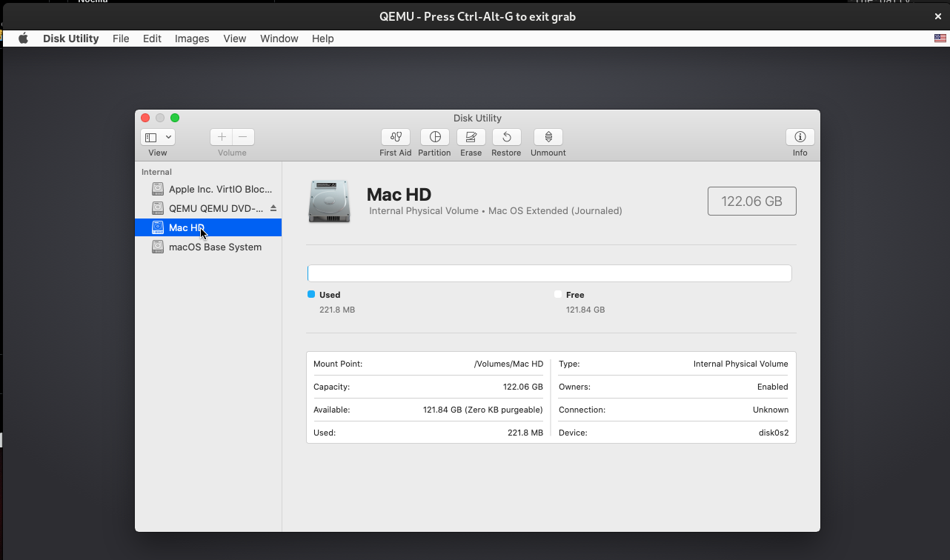Remove a volume with the minus button
This screenshot has height=560, width=950.
tap(243, 137)
